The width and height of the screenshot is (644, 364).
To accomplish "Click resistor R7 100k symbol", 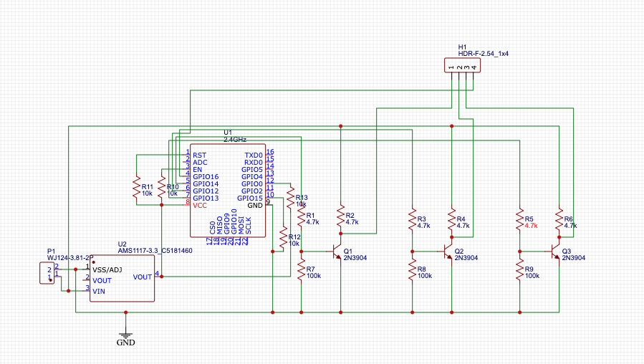I will (301, 271).
